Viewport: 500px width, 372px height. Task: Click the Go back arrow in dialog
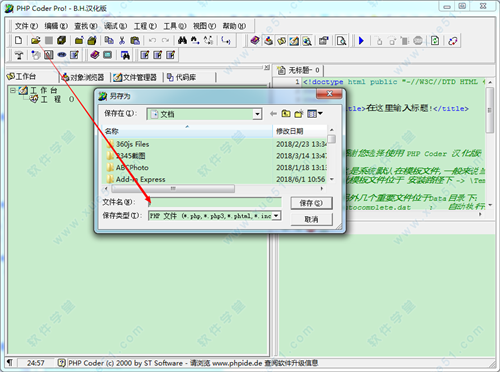(273, 114)
